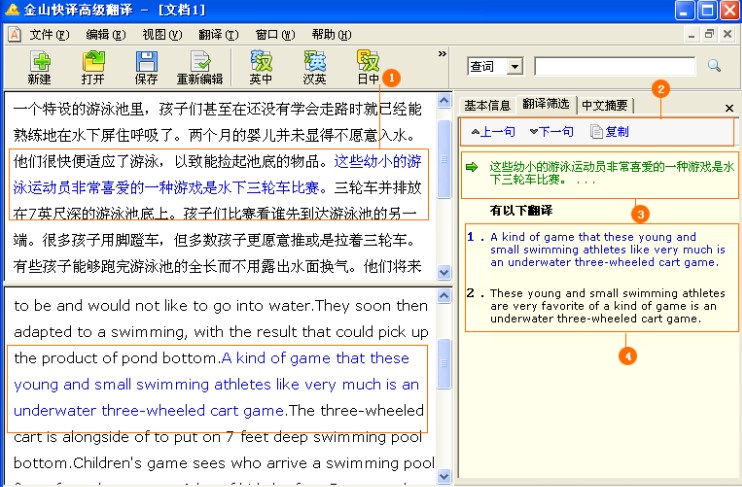Click inside the word lookup input field

coord(614,67)
